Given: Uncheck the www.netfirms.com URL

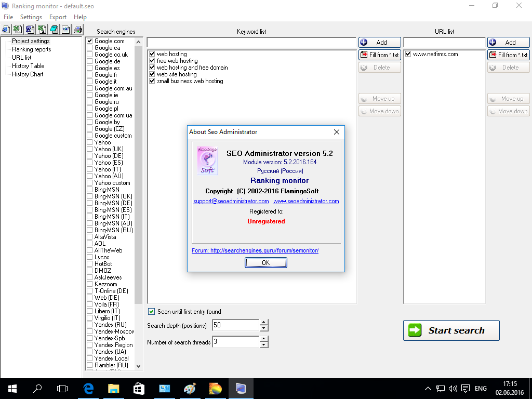Looking at the screenshot, I should tap(408, 54).
